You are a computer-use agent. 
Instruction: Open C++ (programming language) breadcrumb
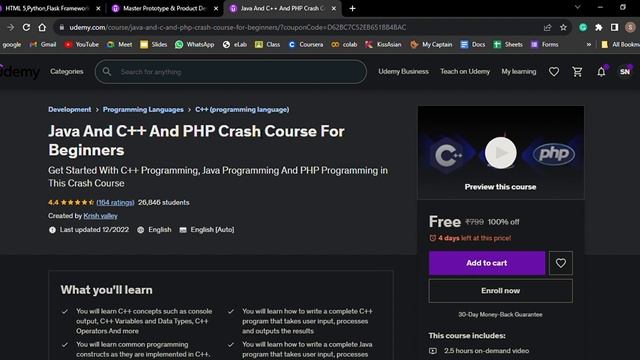(242, 109)
